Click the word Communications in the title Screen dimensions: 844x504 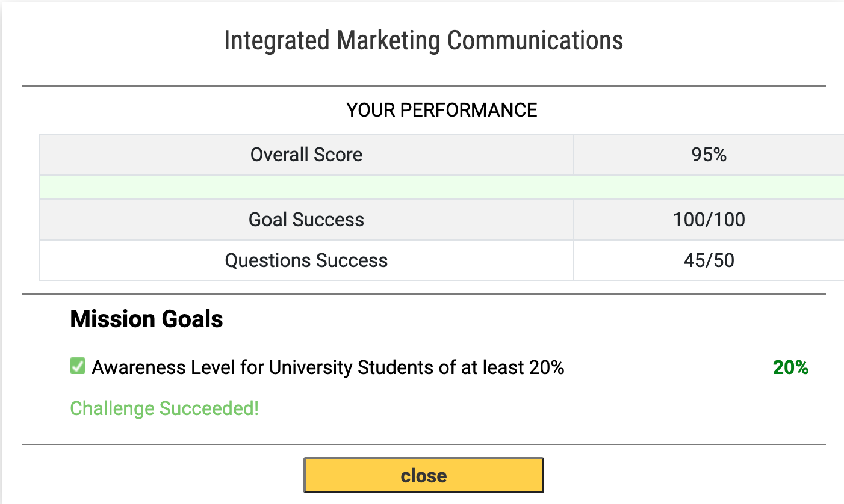tap(535, 40)
